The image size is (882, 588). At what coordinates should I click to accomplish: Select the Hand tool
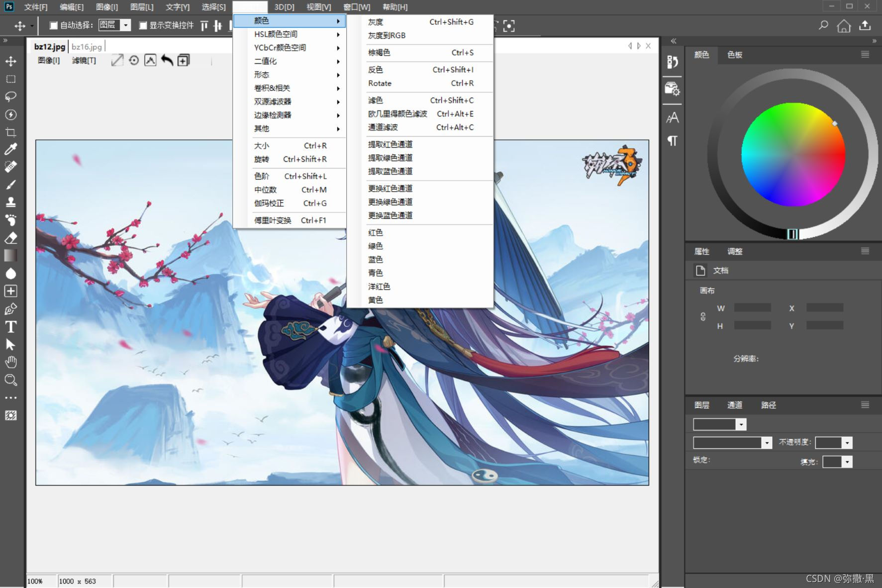tap(10, 362)
